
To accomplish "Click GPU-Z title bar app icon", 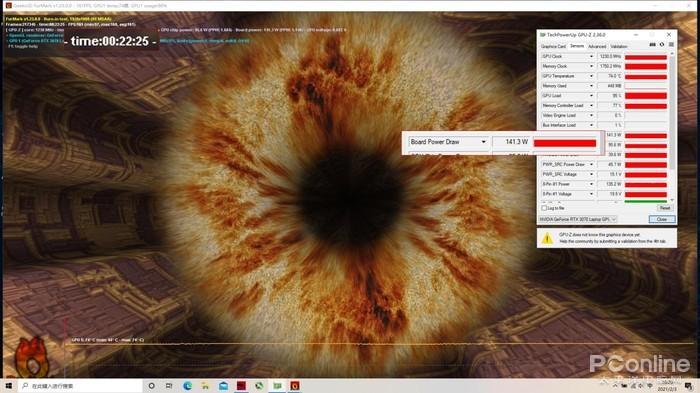I will coord(543,34).
